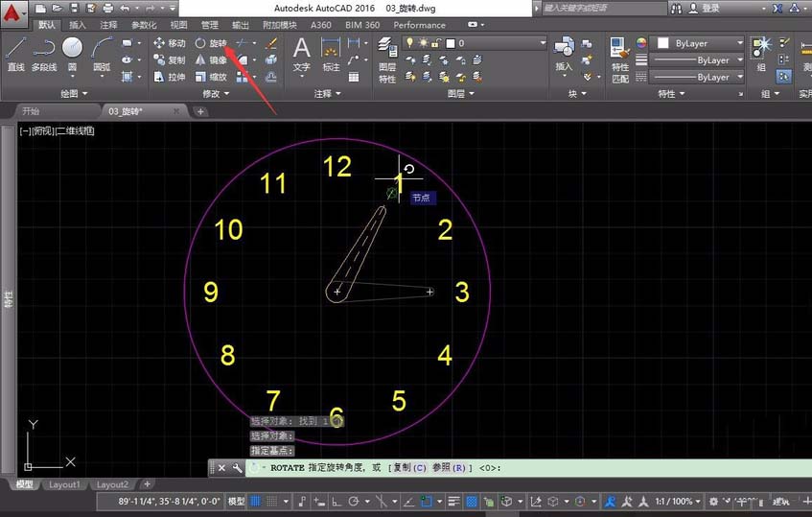Click the 模型 button in status bar
This screenshot has width=812, height=517.
pos(237,502)
